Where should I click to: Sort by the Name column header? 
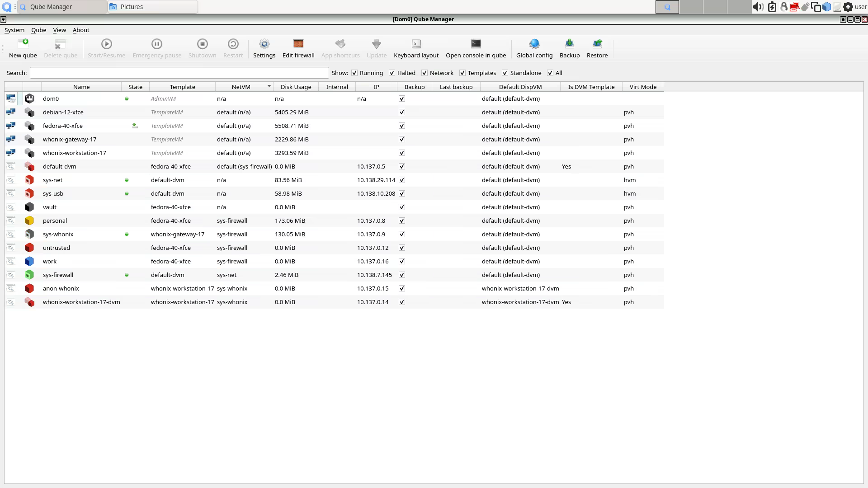pyautogui.click(x=81, y=87)
